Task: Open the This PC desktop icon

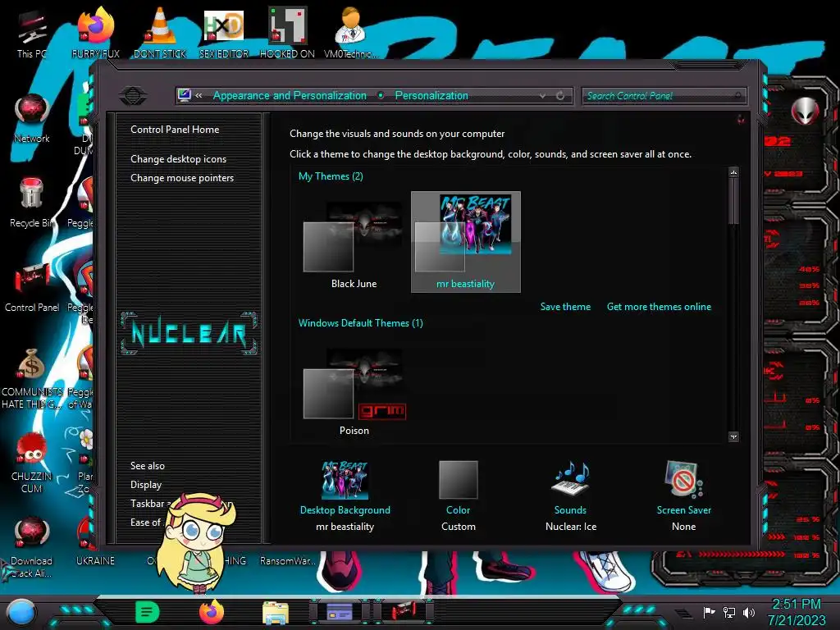Action: tap(31, 34)
